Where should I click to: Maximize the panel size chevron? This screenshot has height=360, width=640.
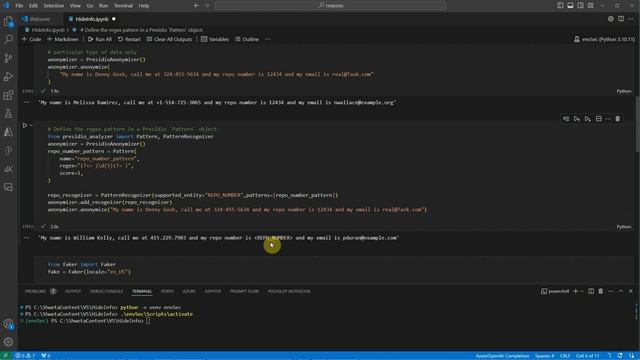point(620,291)
